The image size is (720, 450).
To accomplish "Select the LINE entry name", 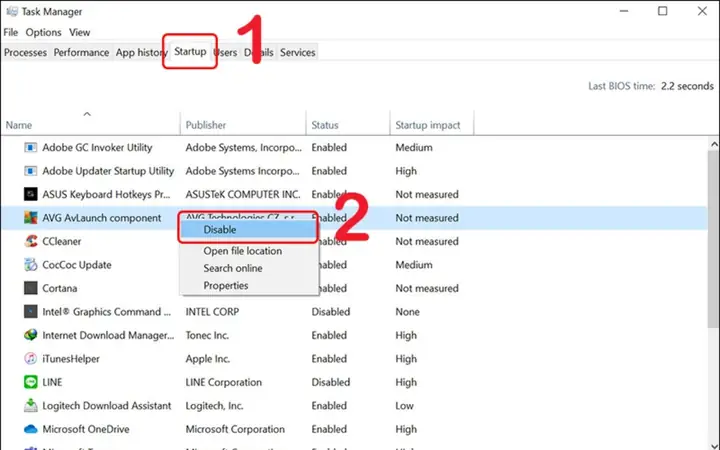I will [x=52, y=382].
